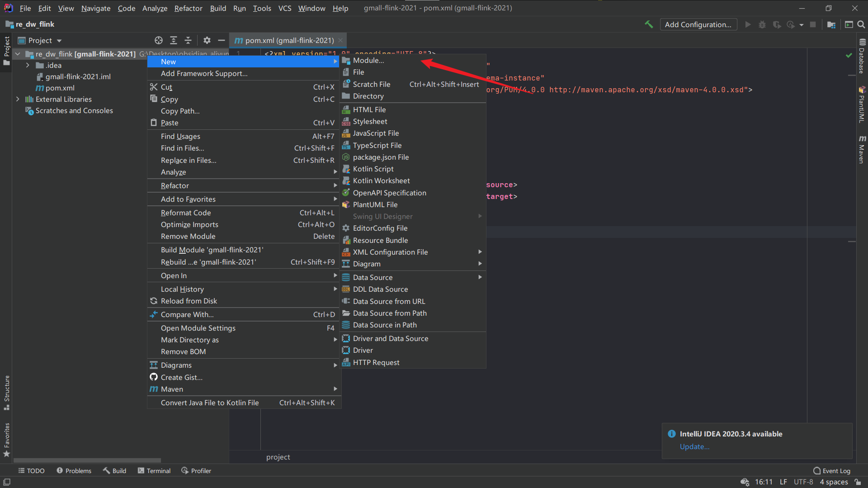This screenshot has width=868, height=488.
Task: Choose File in New submenu
Action: [413, 72]
